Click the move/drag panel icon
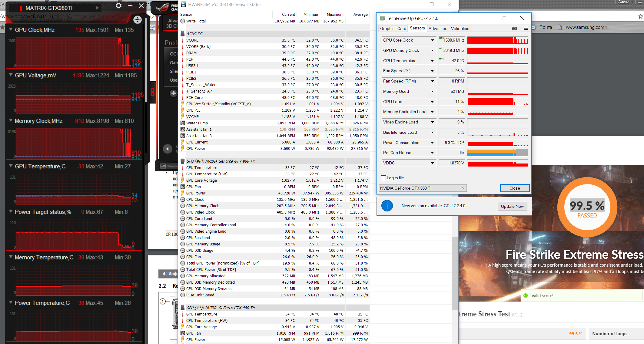 [138, 20]
